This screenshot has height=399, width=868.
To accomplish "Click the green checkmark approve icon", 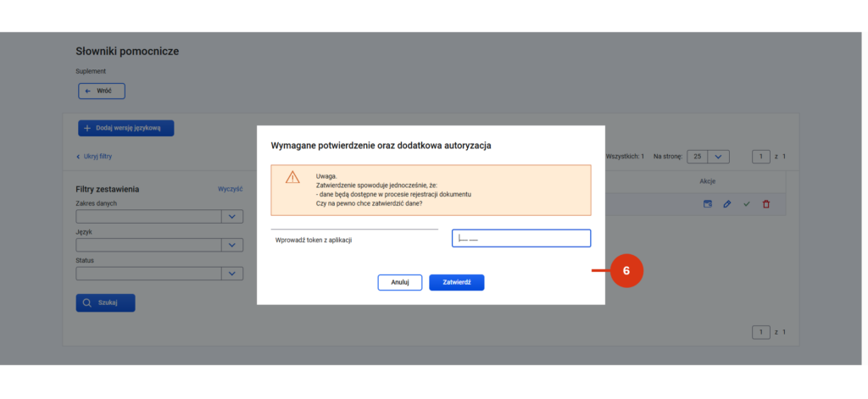I will click(746, 204).
